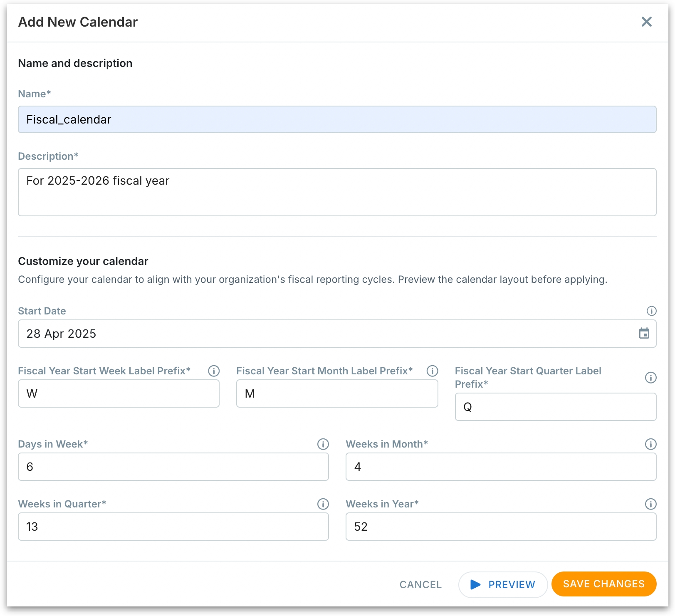Screen dimensions: 675x616
Task: Click the Weeks in Month info icon
Action: pyautogui.click(x=650, y=444)
